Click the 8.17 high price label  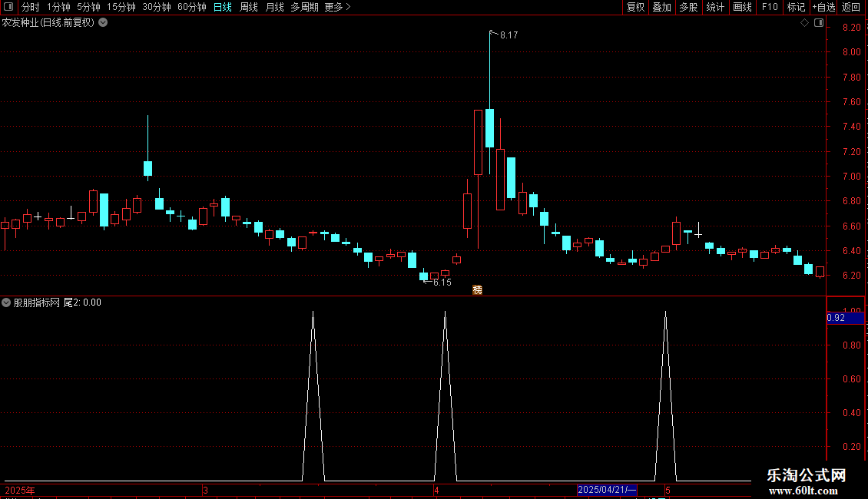tap(509, 35)
